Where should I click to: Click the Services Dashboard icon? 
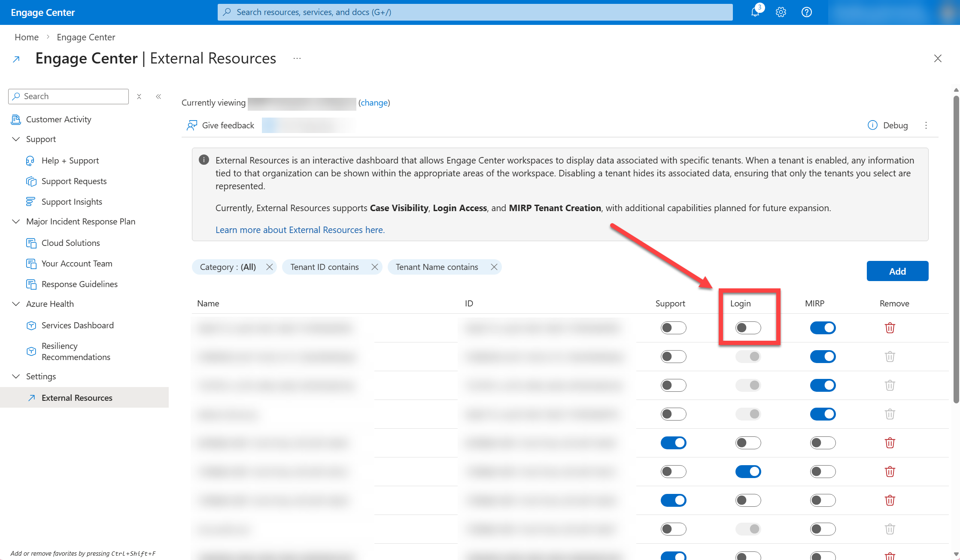tap(31, 326)
